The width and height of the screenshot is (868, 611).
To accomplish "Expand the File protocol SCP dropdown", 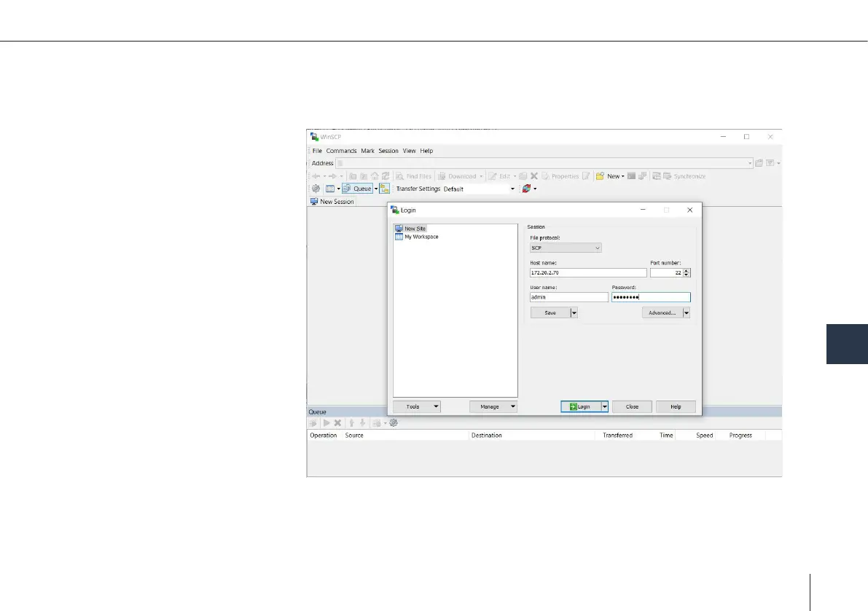I will click(x=566, y=248).
